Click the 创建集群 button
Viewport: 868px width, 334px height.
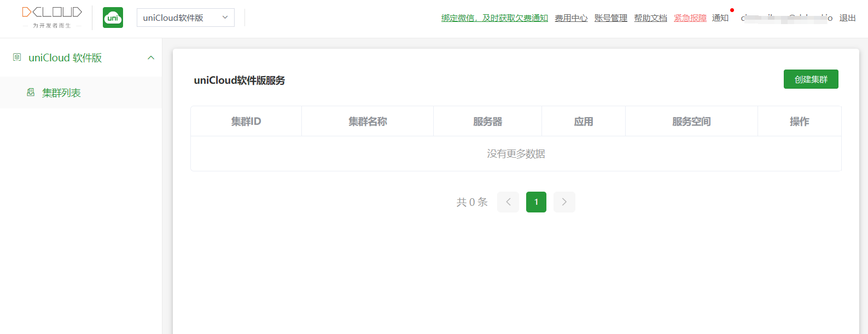pyautogui.click(x=811, y=79)
